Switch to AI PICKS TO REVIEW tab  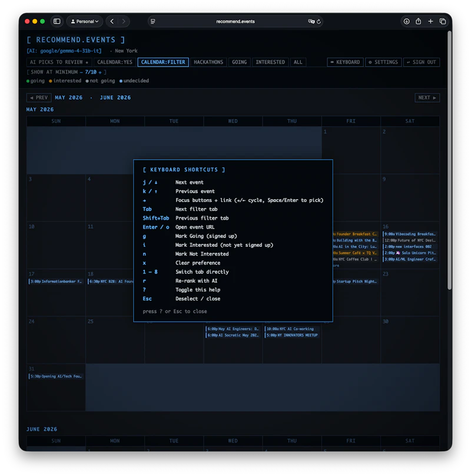click(x=59, y=62)
